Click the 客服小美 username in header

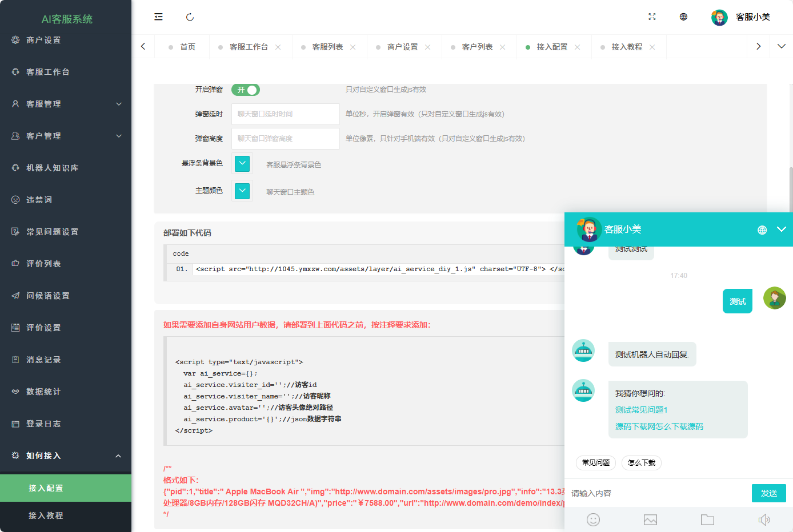click(x=753, y=17)
